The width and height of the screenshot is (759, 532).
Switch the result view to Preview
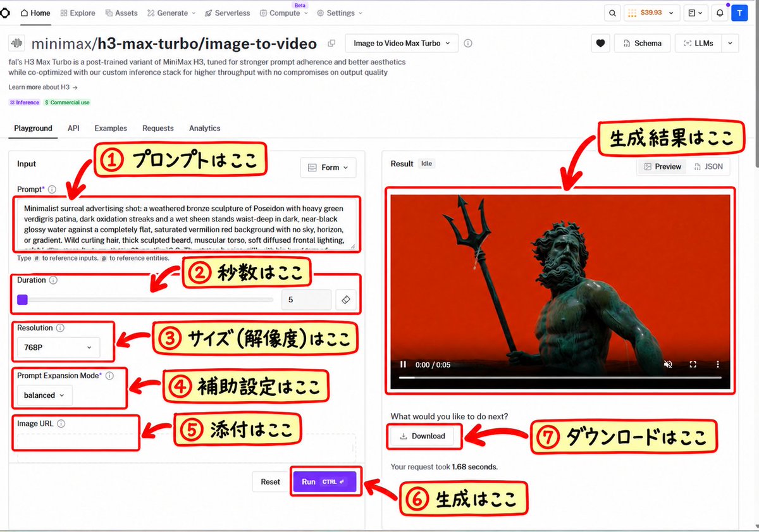click(x=662, y=166)
